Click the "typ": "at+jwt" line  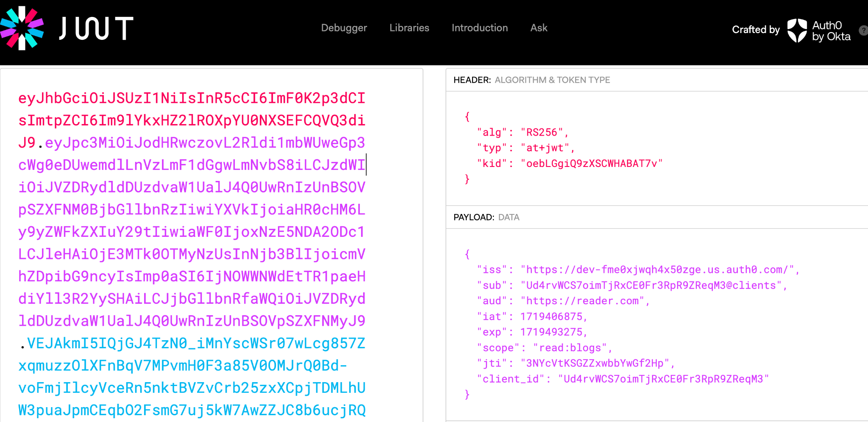coord(526,148)
